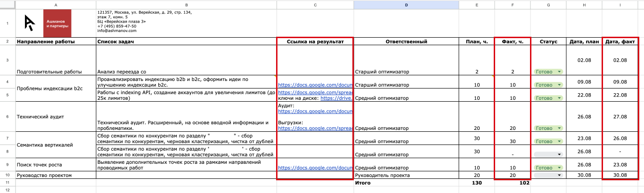Open empty status dropdown for Руководство проектом
The width and height of the screenshot is (644, 193).
coord(549,175)
